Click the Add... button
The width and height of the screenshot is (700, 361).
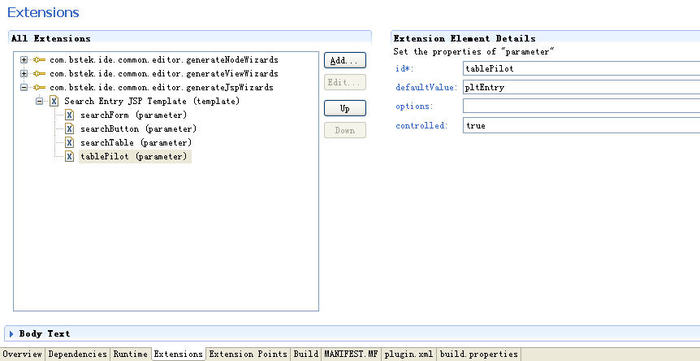(345, 61)
